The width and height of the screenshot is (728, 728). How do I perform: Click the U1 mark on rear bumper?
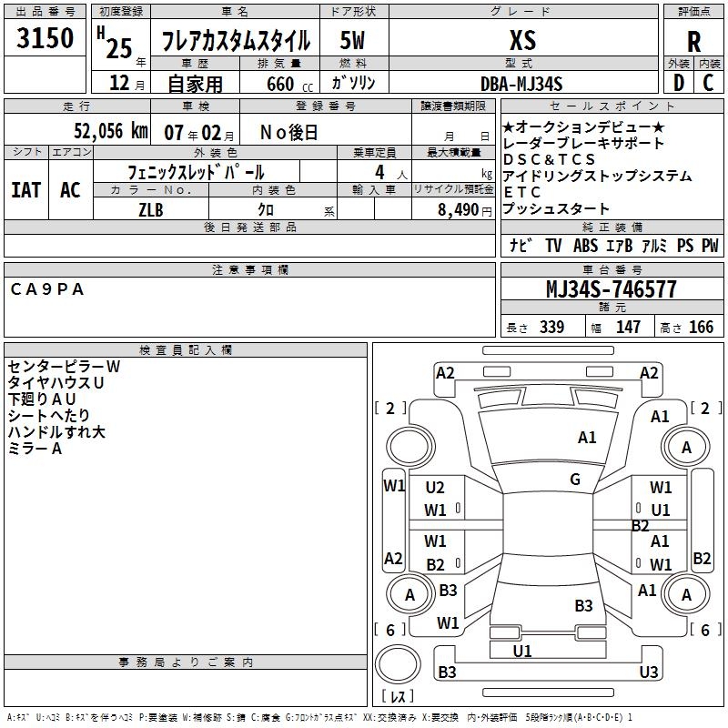coord(522,651)
